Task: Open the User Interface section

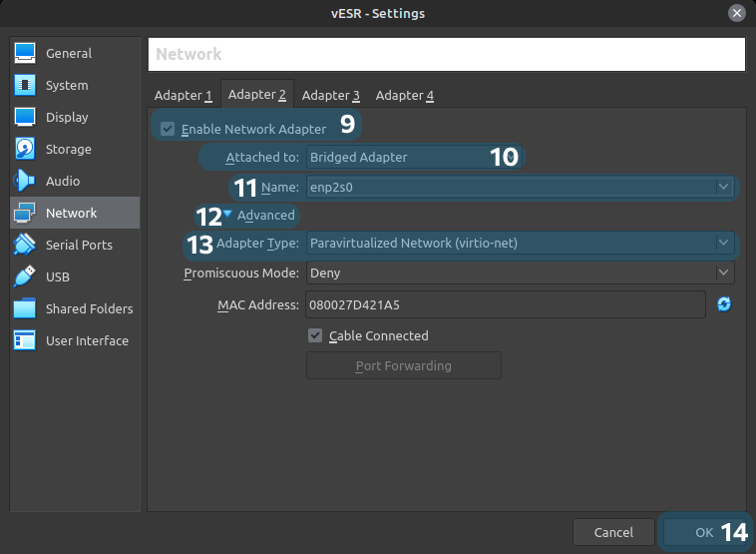Action: point(86,340)
